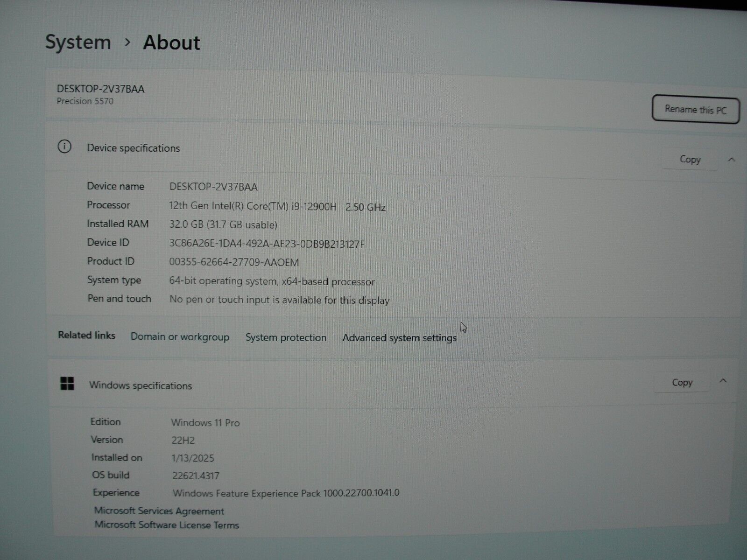This screenshot has height=560, width=747.
Task: Click the Experience label
Action: [x=116, y=493]
